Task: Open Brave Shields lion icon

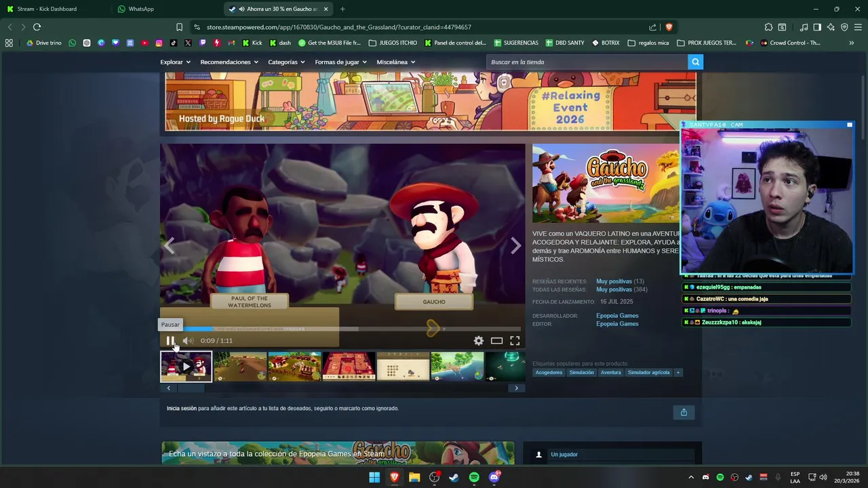Action: coord(669,27)
